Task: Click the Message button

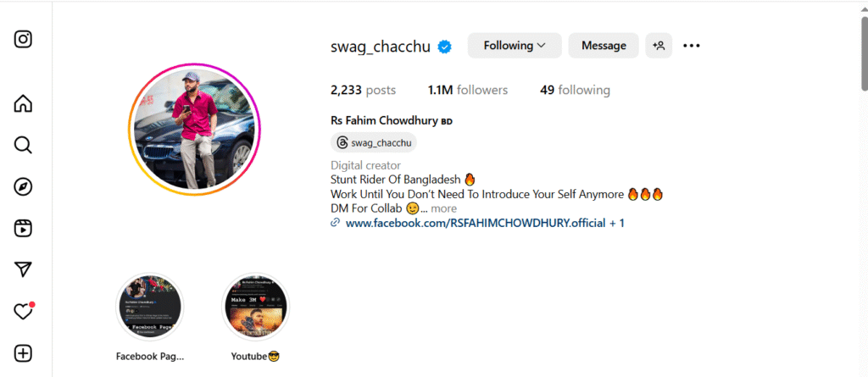Action: coord(604,46)
